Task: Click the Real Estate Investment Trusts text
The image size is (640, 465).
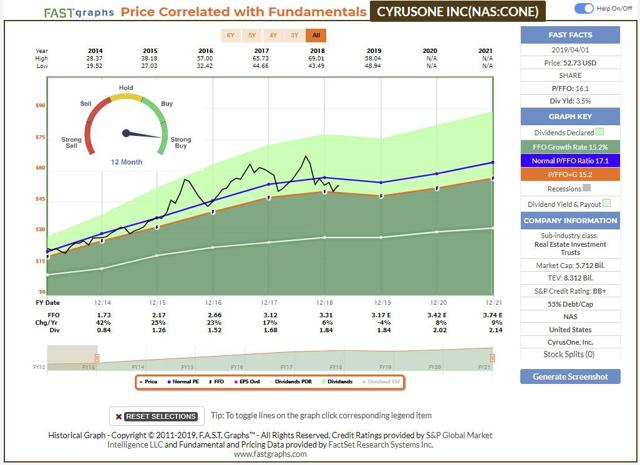Action: pos(570,248)
